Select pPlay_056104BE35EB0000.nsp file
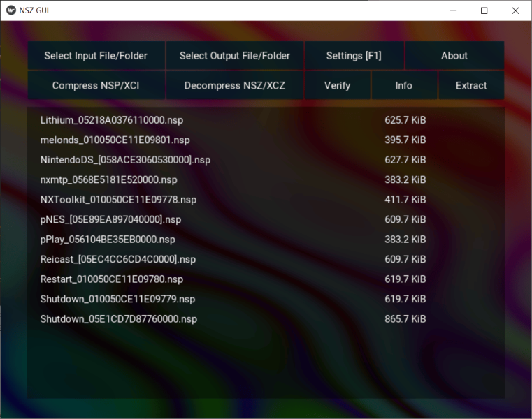Image resolution: width=532 pixels, height=419 pixels. (108, 240)
